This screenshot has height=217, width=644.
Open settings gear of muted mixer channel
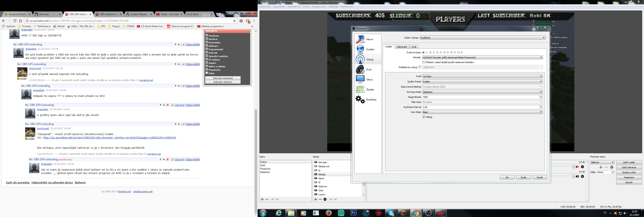(x=582, y=167)
